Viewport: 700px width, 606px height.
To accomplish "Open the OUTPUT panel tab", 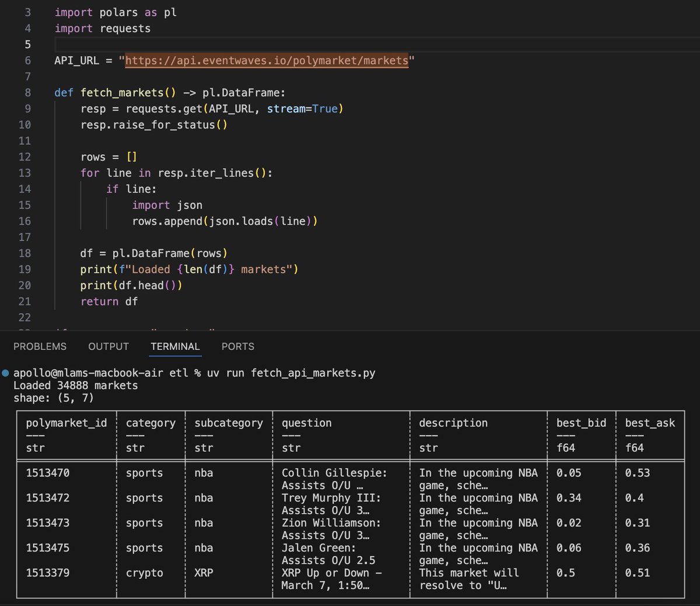I will coord(108,346).
